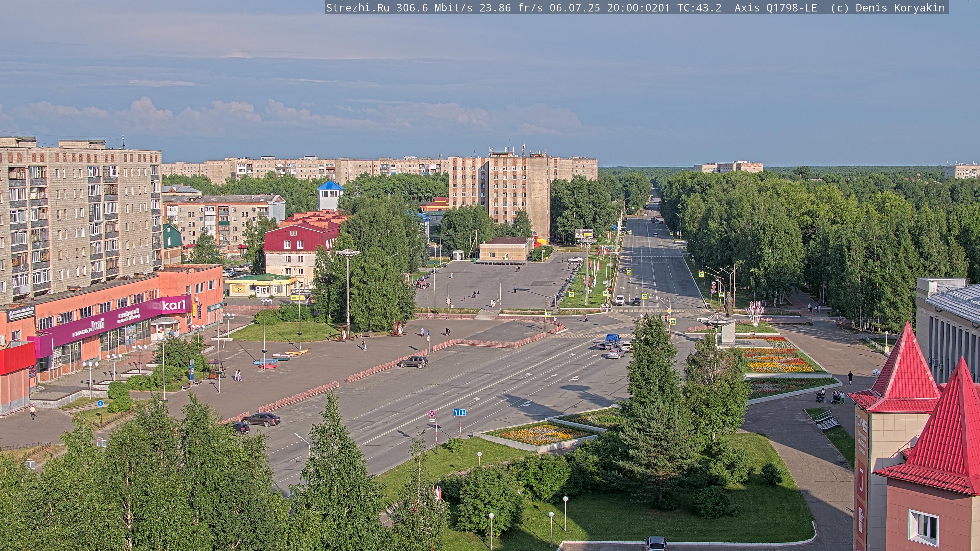This screenshot has width=980, height=551.
Task: Select the TC:43.2 temperature reading
Action: point(699,8)
